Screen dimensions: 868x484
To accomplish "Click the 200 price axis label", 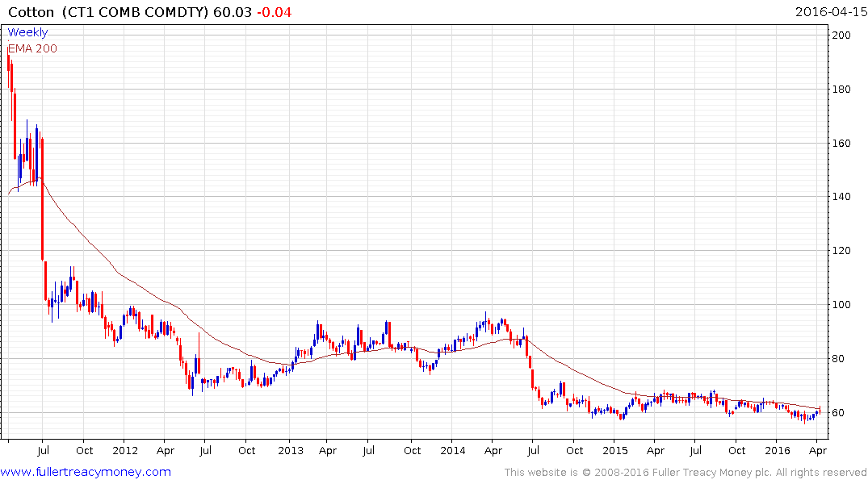I will (841, 35).
